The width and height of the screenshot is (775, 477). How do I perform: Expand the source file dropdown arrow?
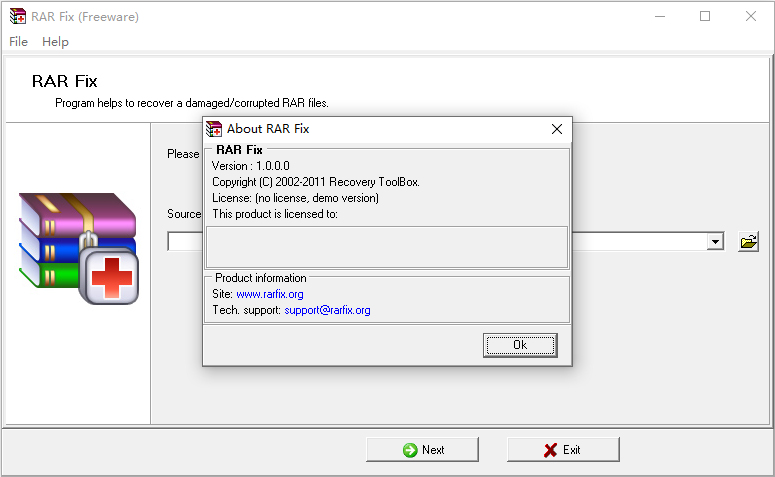point(715,242)
